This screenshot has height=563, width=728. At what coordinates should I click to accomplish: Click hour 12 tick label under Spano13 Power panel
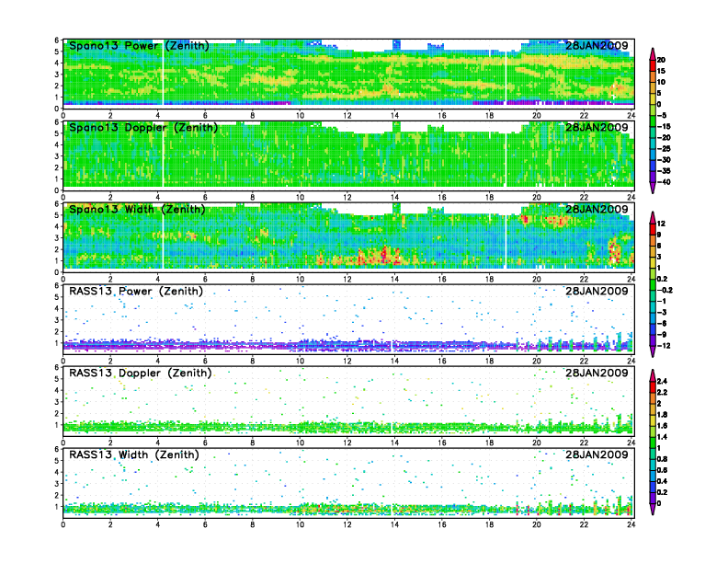point(347,115)
